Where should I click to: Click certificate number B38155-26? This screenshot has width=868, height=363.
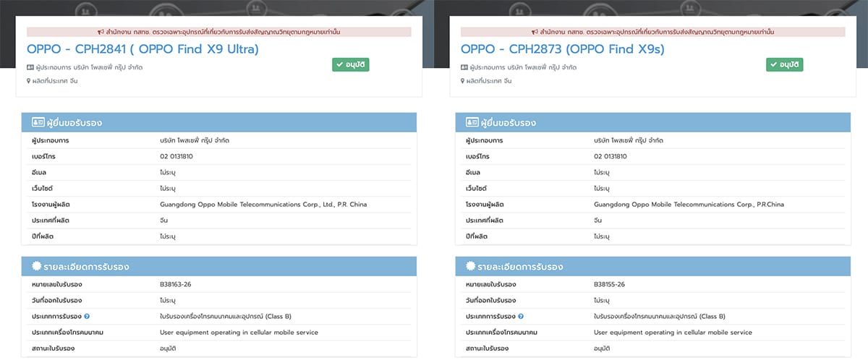click(610, 284)
